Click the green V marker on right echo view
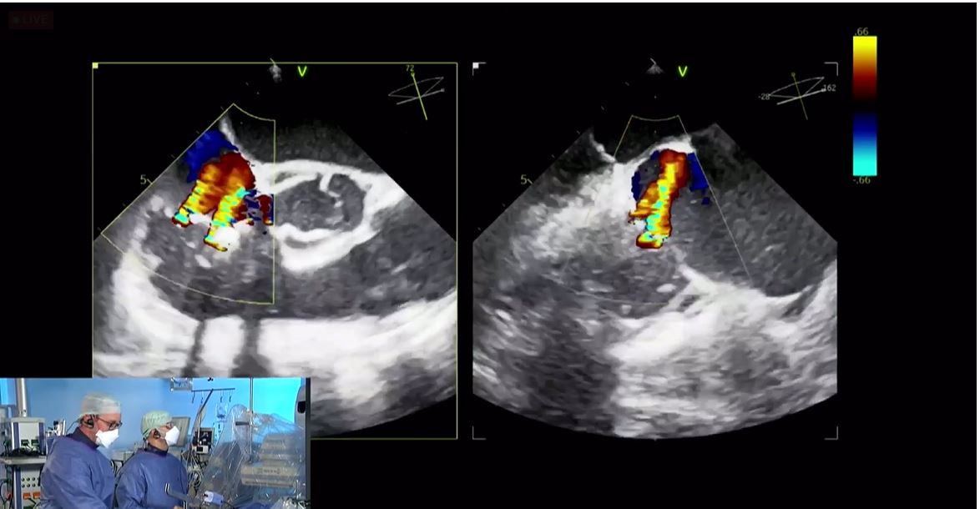Screen dimensions: 980x509 click(683, 72)
